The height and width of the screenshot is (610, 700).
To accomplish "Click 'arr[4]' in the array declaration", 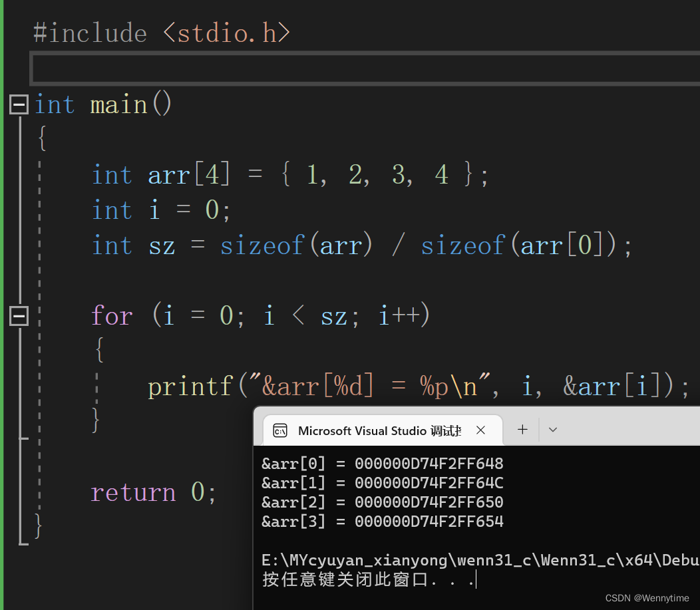I will coord(189,174).
